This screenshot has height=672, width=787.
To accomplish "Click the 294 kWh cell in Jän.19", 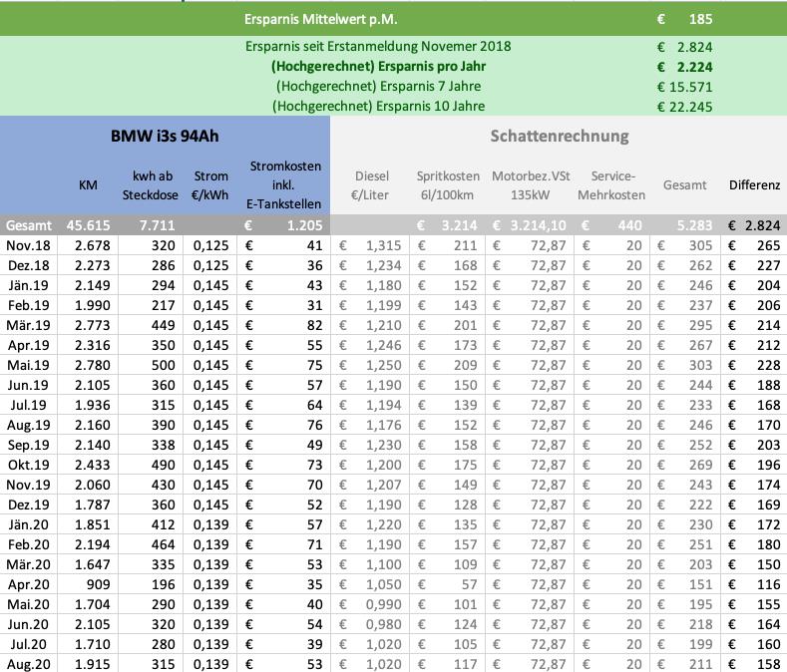I will [164, 285].
